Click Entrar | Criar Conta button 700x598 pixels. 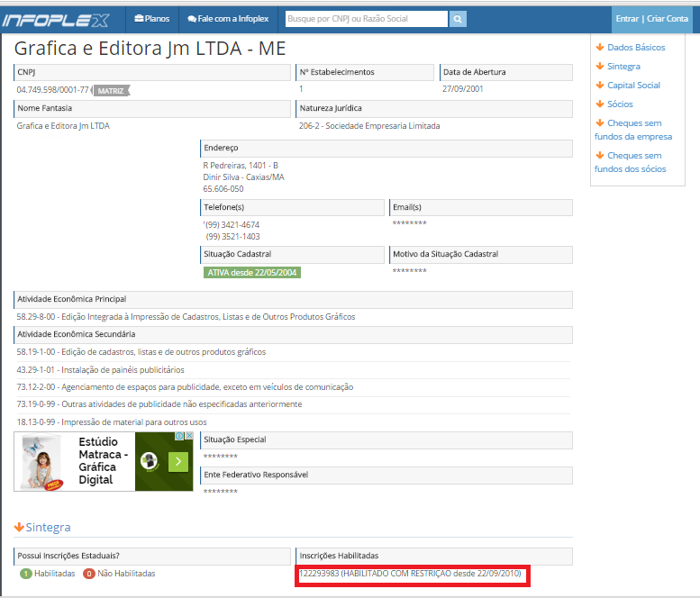pos(651,19)
